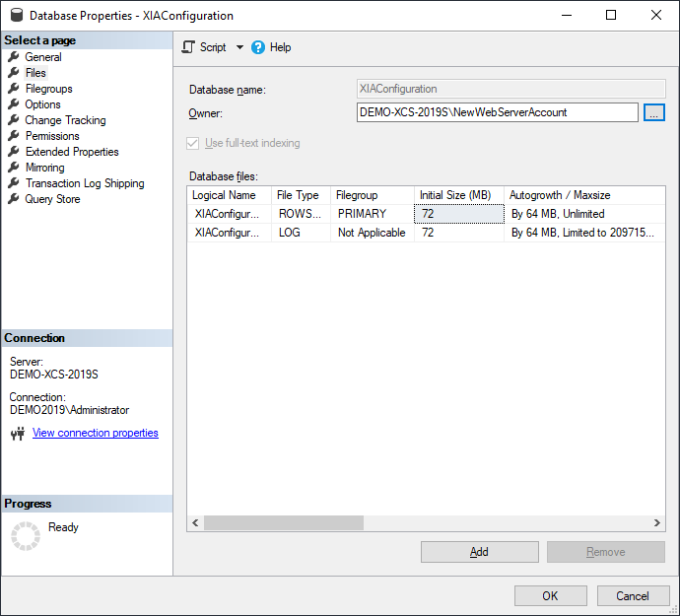
Task: Click the File Type column header
Action: click(301, 195)
